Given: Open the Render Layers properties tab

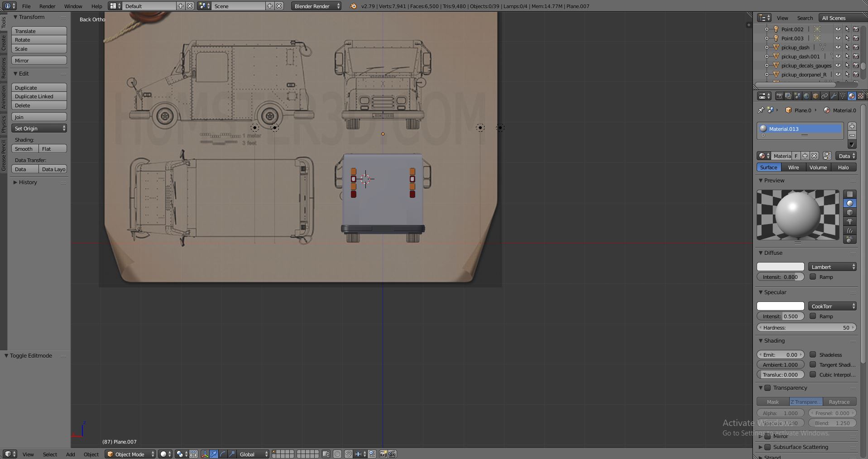Looking at the screenshot, I should [788, 96].
